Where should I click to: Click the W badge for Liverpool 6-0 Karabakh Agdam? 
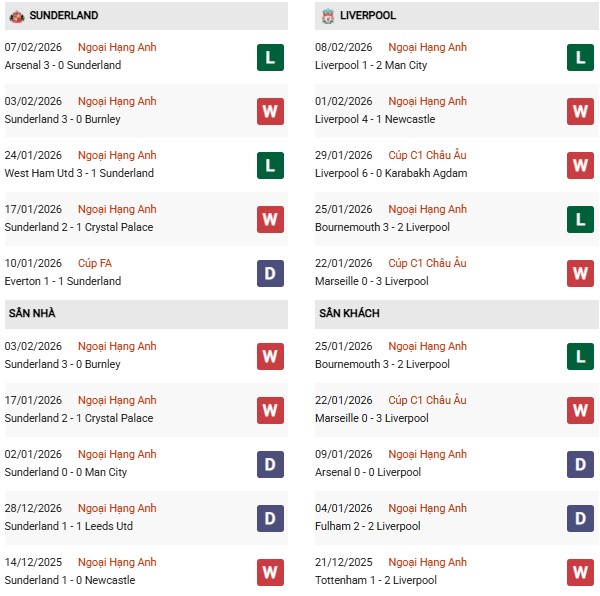pos(581,165)
